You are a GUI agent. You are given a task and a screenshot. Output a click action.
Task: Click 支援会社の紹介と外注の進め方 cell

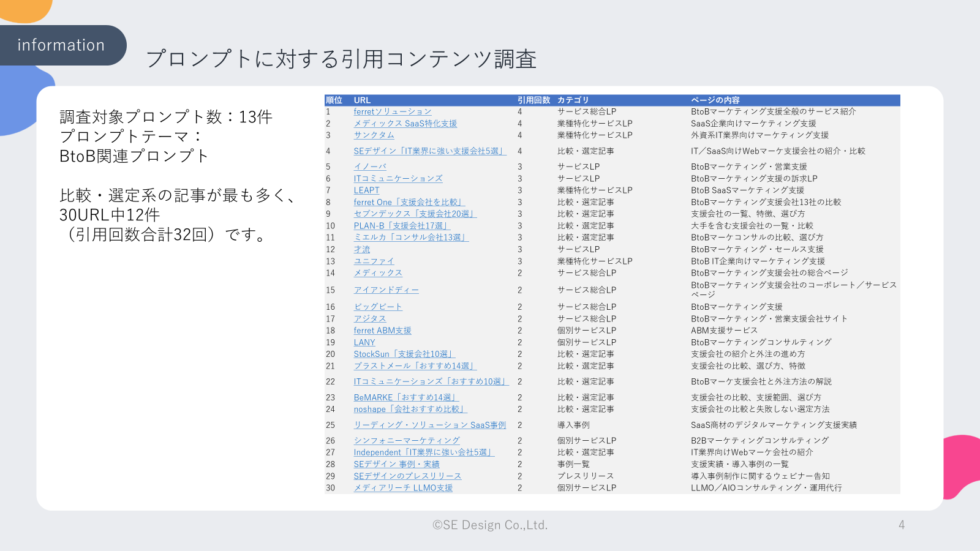point(748,354)
